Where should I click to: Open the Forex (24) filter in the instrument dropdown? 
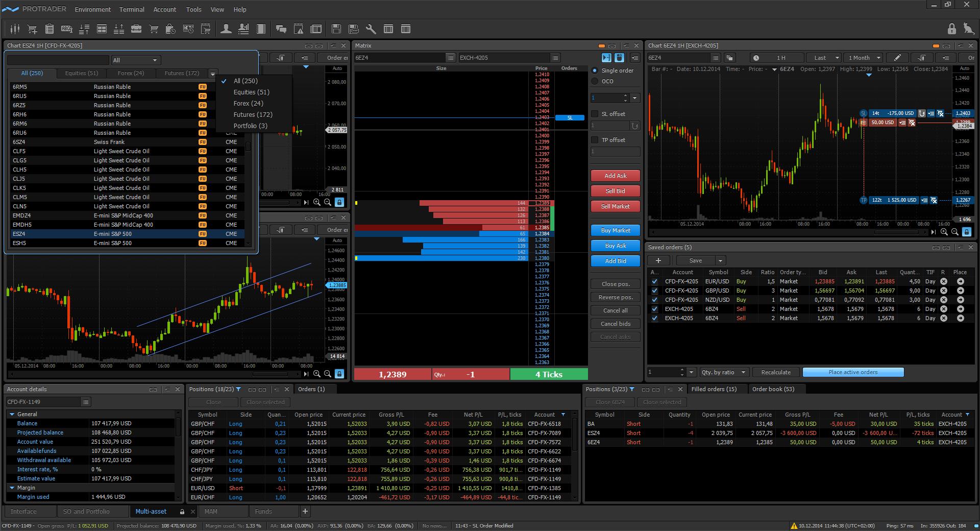click(249, 103)
